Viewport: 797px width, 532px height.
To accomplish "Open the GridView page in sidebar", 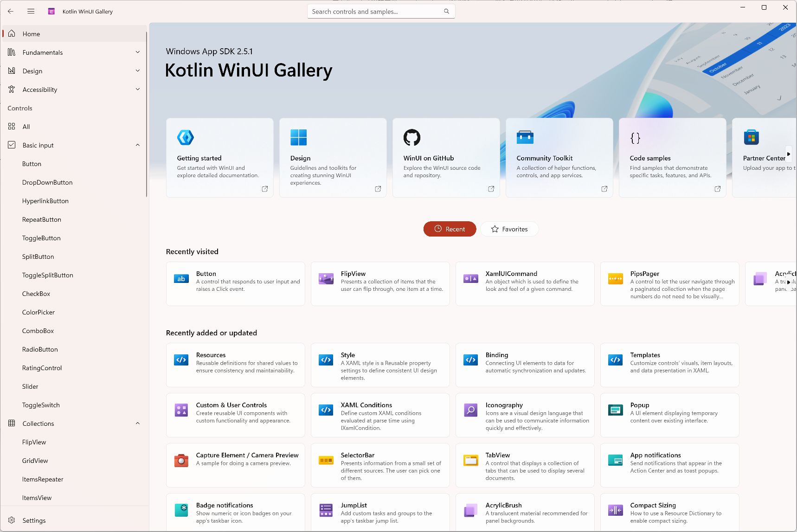I will 74,461.
